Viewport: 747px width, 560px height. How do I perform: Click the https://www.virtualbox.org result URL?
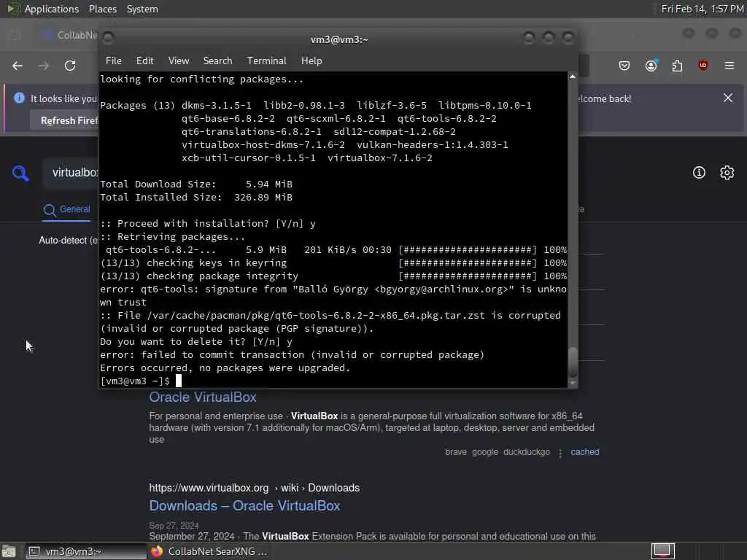pos(209,488)
